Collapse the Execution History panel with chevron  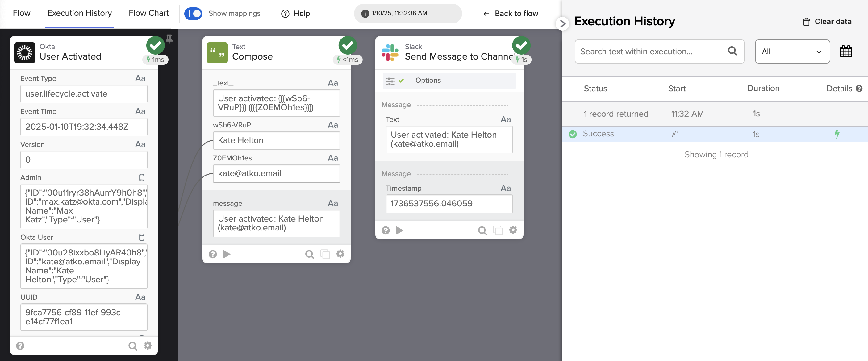pyautogui.click(x=562, y=23)
